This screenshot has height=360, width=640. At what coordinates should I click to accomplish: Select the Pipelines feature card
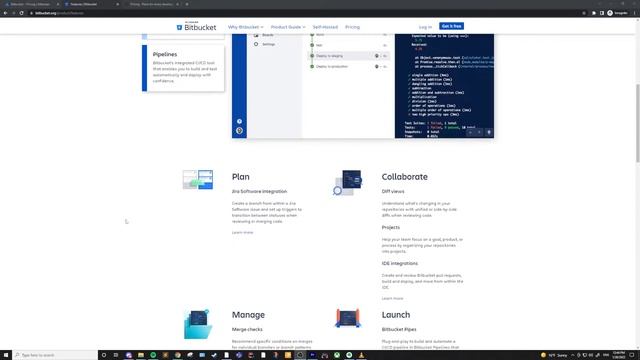tap(183, 68)
